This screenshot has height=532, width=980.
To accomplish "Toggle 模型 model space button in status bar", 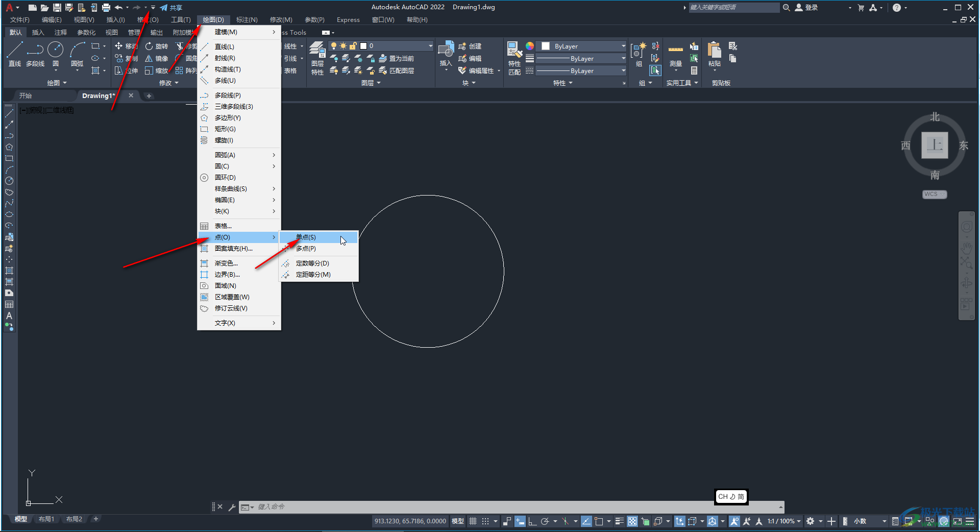I will point(458,521).
